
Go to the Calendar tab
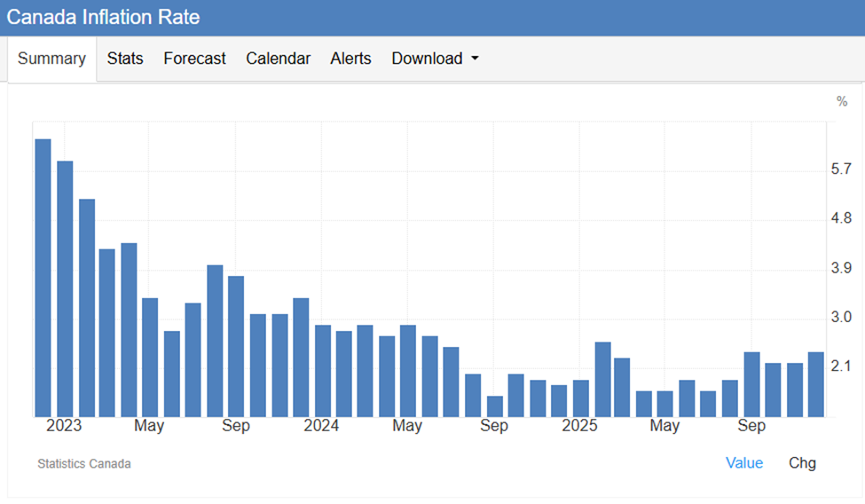[x=278, y=59]
